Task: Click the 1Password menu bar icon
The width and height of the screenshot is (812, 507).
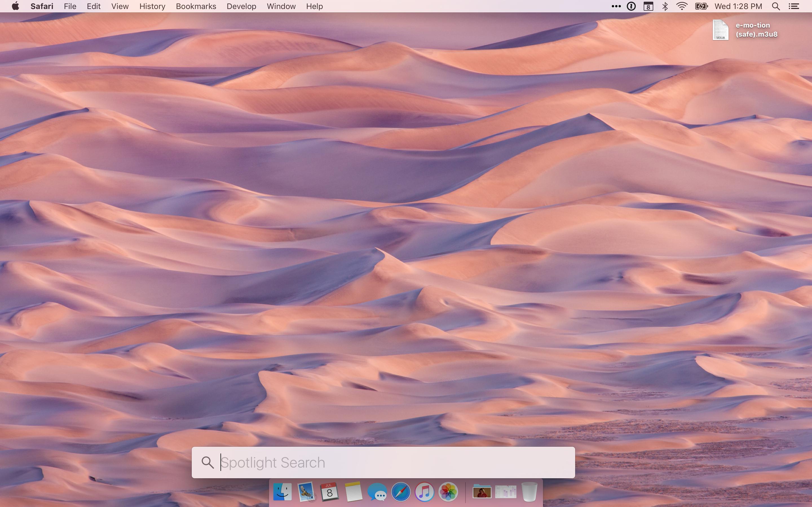Action: click(631, 6)
